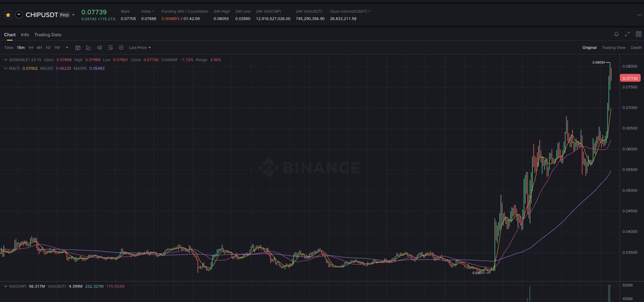
Task: Open the Last Price dropdown
Action: [140, 48]
